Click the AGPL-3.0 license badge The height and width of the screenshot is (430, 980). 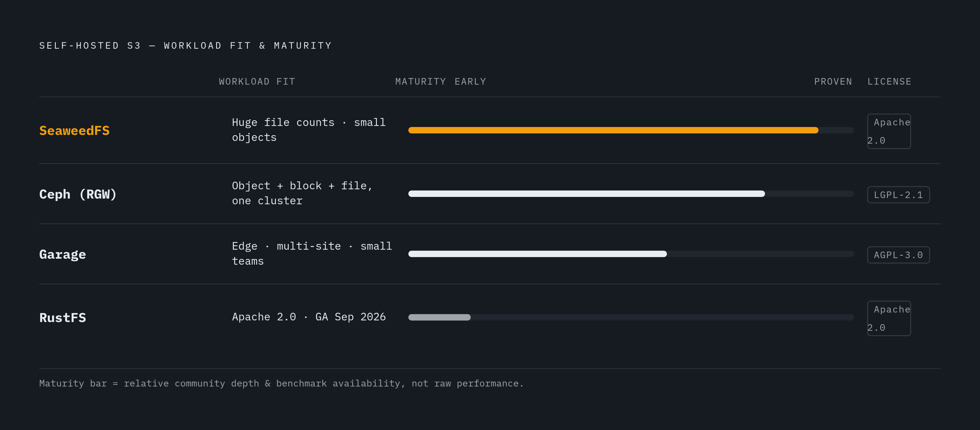click(x=898, y=255)
